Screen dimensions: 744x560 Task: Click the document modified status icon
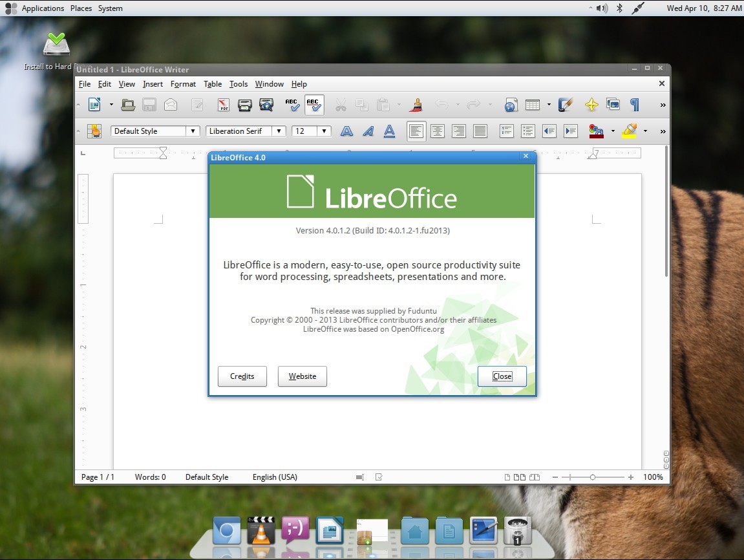pos(379,477)
